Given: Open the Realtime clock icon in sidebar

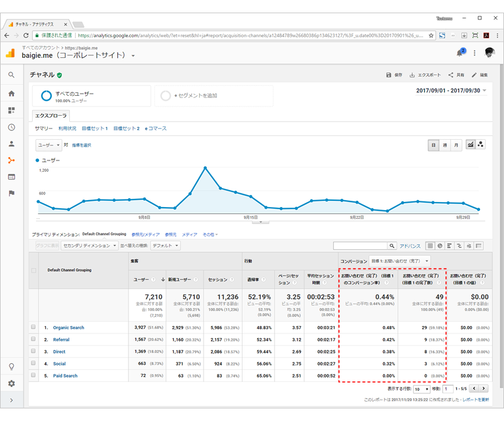Looking at the screenshot, I should pos(11,127).
